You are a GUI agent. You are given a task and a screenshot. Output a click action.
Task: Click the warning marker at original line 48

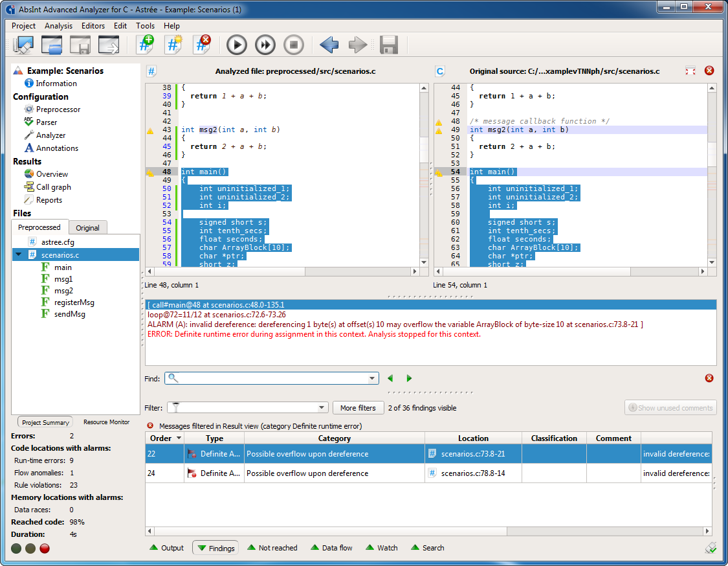point(439,122)
